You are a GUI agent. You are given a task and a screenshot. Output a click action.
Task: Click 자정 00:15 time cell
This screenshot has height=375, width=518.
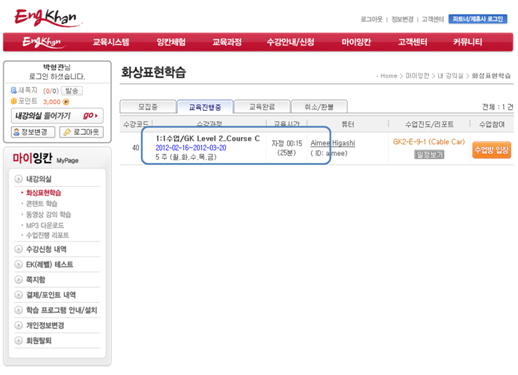click(x=287, y=143)
